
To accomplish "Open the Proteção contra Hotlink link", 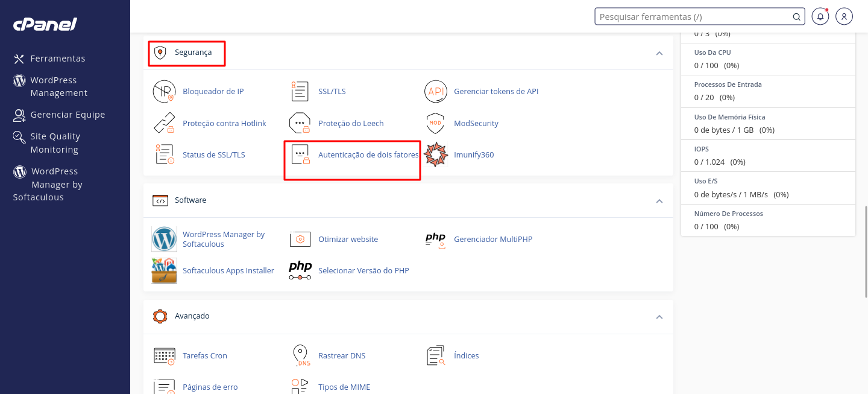I will (224, 124).
